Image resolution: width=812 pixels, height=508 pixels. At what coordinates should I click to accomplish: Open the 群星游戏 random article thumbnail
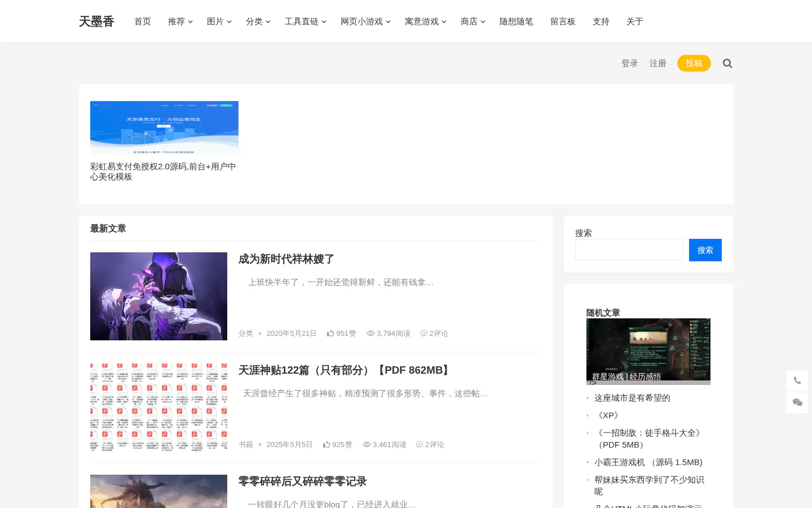tap(648, 352)
